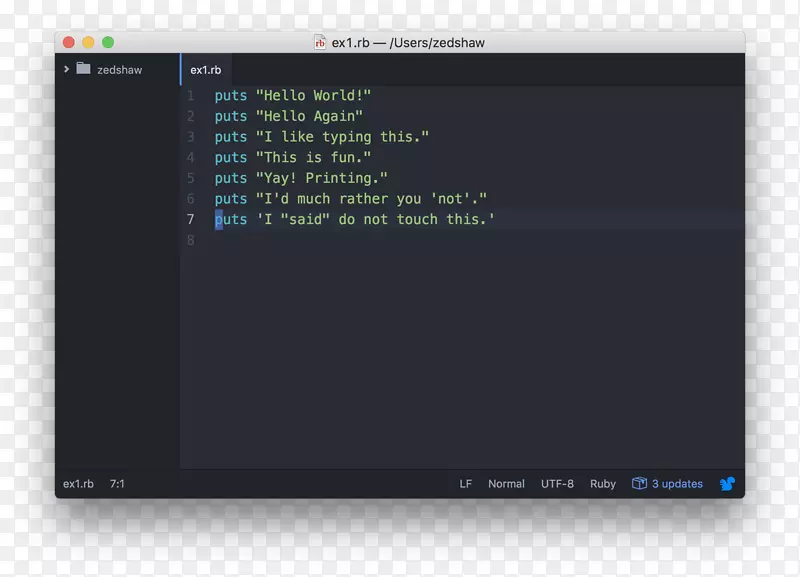Click Normal in the status bar

coord(506,483)
